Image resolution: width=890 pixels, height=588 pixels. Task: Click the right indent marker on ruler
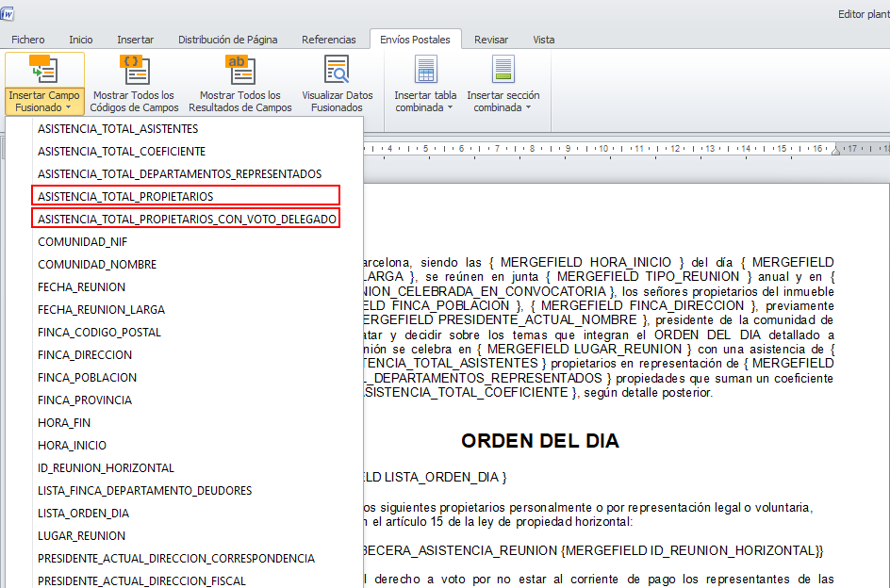point(835,150)
